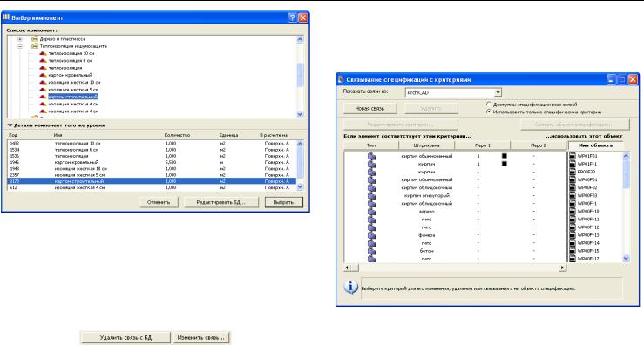Confirm with the Выбрать button
Viewport: 644px width, 345px height.
283,202
